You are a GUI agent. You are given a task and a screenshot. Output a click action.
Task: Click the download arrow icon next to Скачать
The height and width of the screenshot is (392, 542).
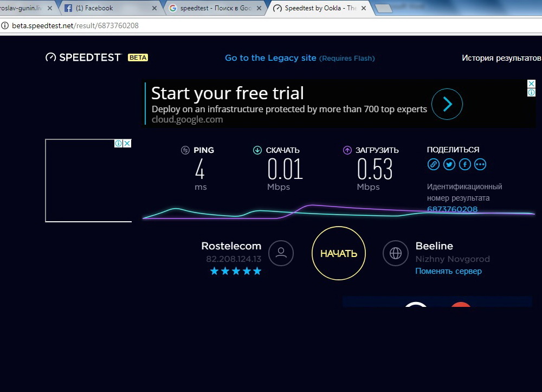[x=257, y=150]
